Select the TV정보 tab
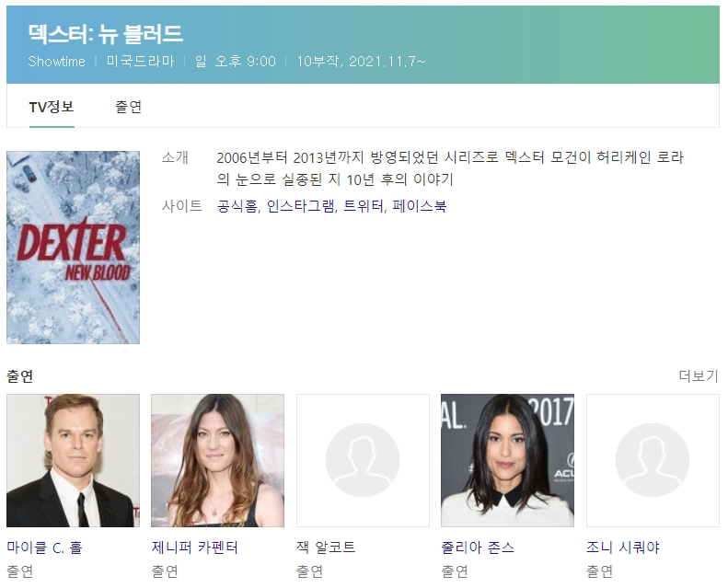This screenshot has height=588, width=728. tap(52, 107)
